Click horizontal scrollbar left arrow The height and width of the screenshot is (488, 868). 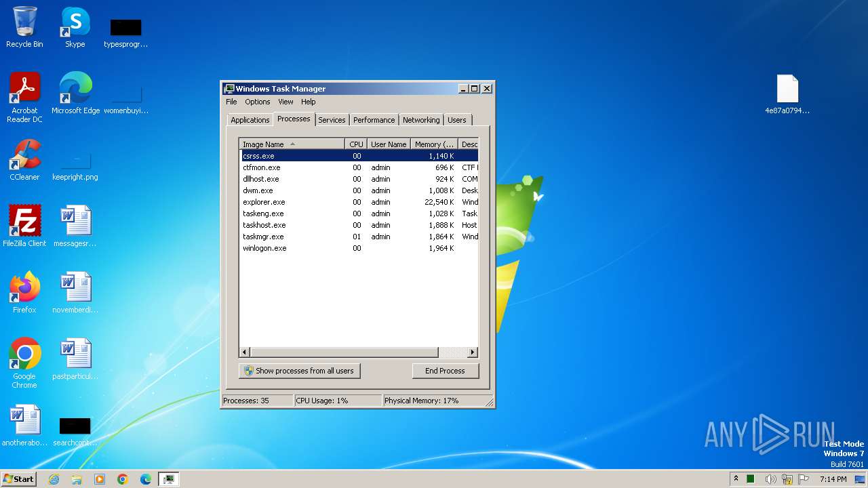click(245, 352)
